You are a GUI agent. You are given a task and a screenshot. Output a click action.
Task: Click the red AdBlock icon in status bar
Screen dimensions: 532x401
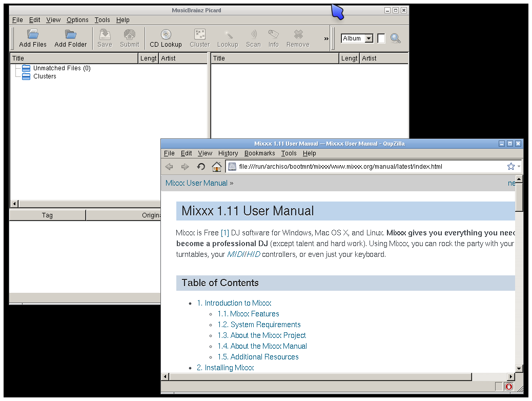pyautogui.click(x=508, y=387)
